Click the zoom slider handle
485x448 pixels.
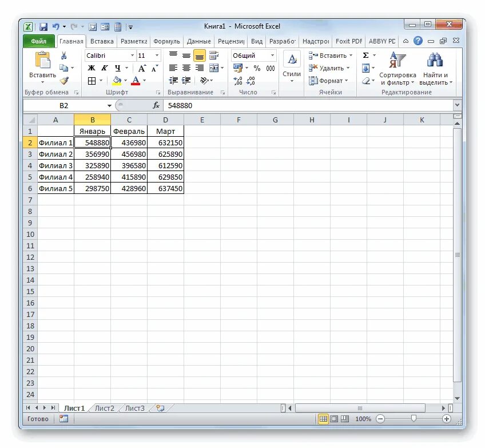414,419
